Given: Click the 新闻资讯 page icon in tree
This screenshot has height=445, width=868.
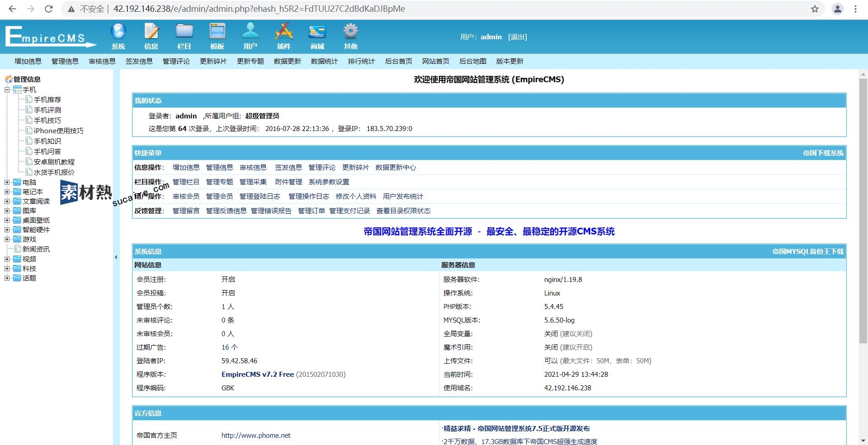Looking at the screenshot, I should click(17, 249).
